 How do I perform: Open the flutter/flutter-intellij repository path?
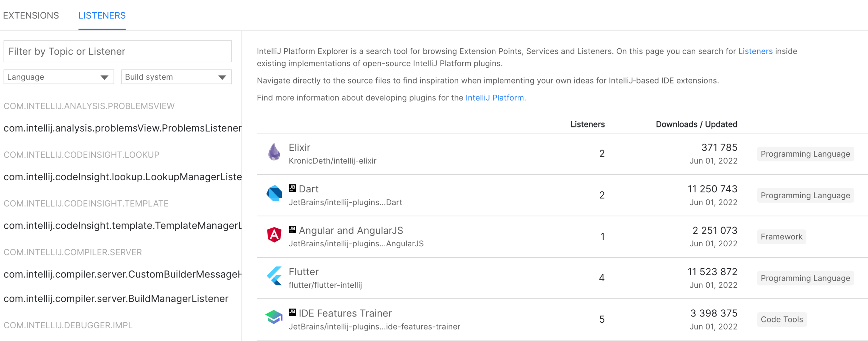tap(325, 285)
